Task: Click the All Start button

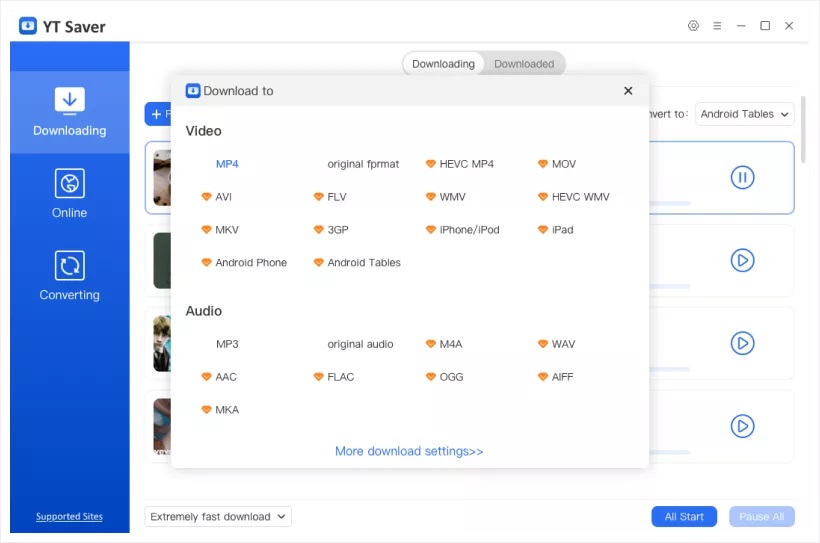Action: click(x=684, y=517)
